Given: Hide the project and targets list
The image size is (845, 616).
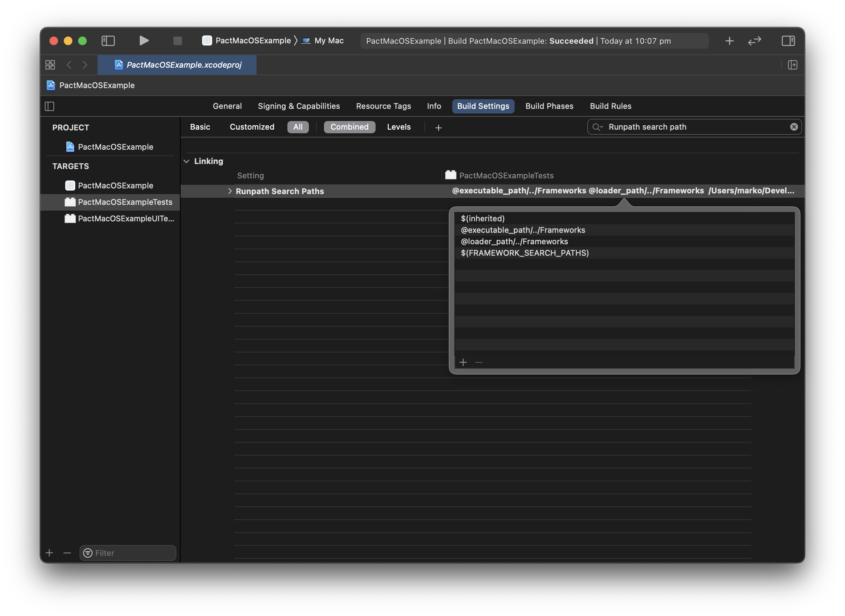Looking at the screenshot, I should (x=49, y=106).
